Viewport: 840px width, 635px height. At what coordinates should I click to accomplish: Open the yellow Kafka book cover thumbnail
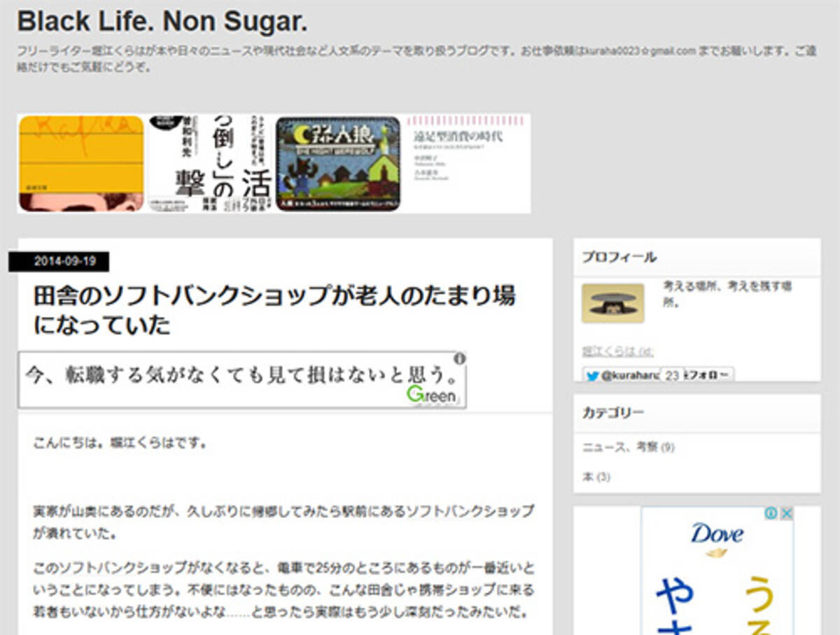[81, 164]
